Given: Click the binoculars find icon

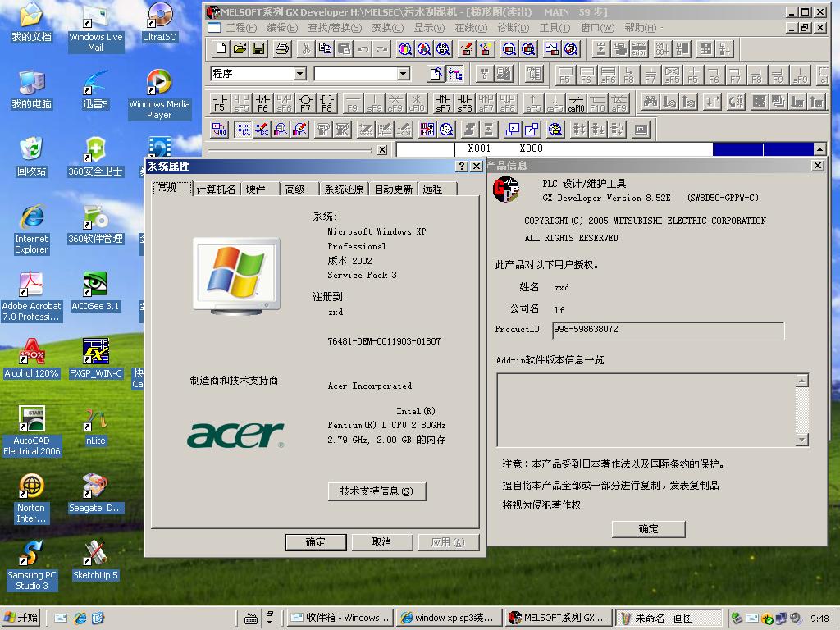Looking at the screenshot, I should [650, 103].
